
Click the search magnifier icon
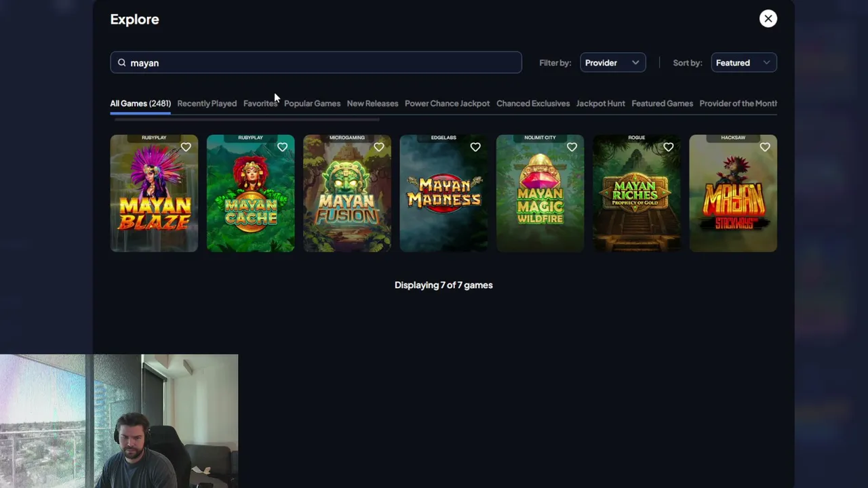pos(122,63)
